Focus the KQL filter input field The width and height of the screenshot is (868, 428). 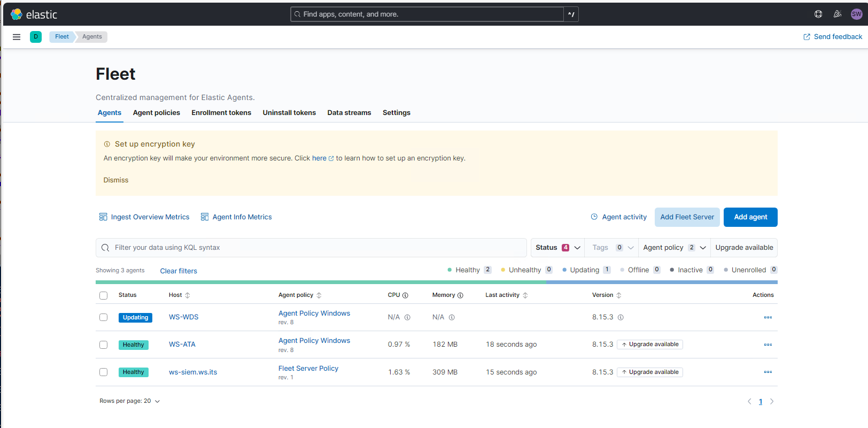311,248
